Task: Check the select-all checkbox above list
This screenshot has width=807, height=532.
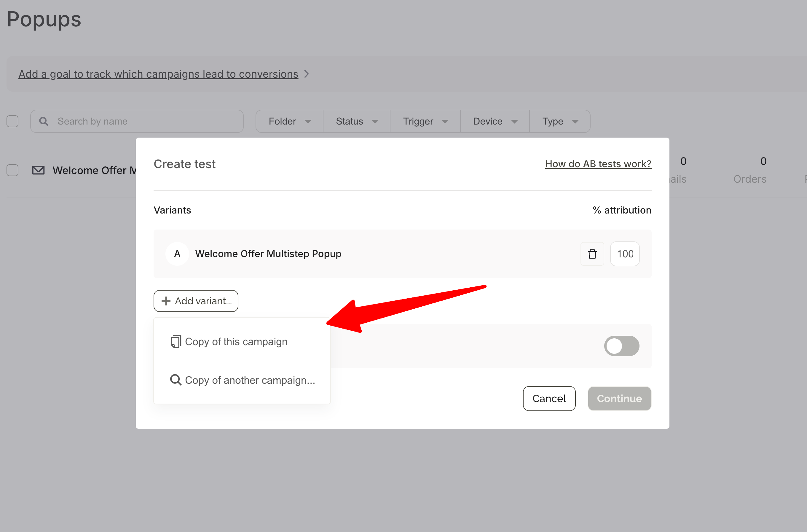Action: pyautogui.click(x=12, y=121)
